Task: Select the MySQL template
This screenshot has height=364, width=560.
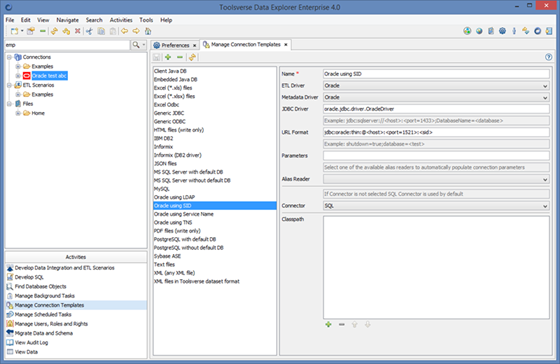Action: pyautogui.click(x=215, y=189)
